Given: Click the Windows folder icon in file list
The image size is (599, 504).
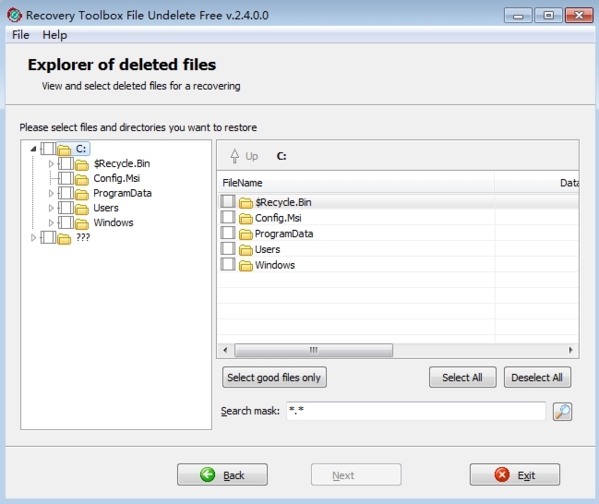Looking at the screenshot, I should point(246,265).
